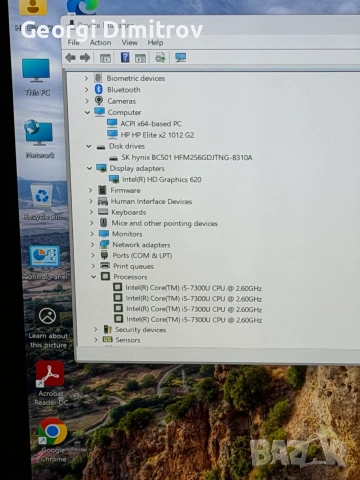Open the View menu
Viewport: 360px width, 480px height.
129,42
